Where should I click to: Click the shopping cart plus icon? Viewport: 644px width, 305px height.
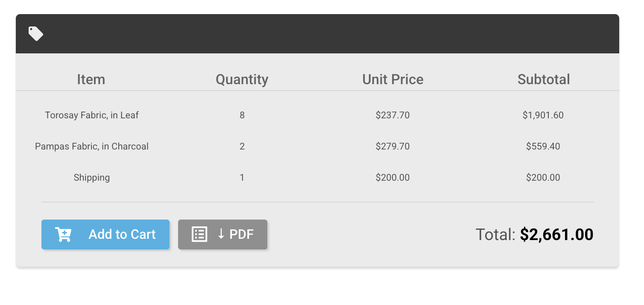[x=63, y=235]
